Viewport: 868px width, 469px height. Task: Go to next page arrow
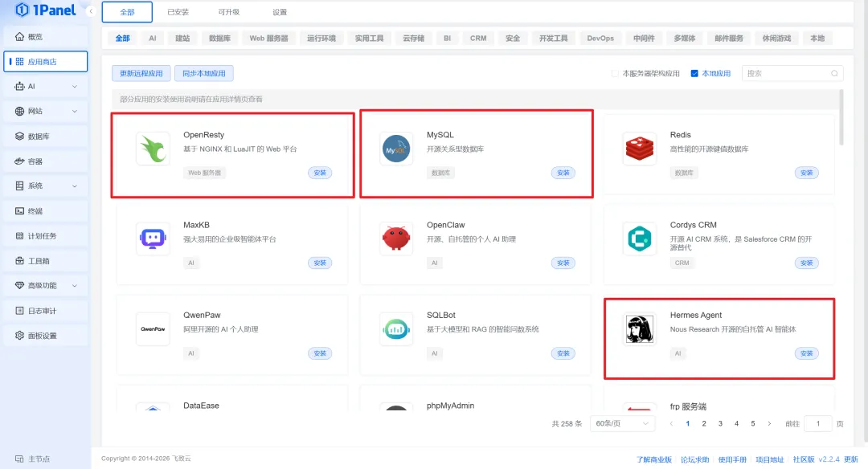(x=769, y=424)
